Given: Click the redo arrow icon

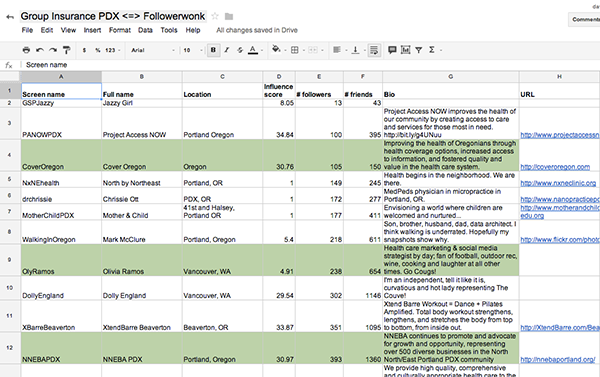Looking at the screenshot, I should pos(53,50).
